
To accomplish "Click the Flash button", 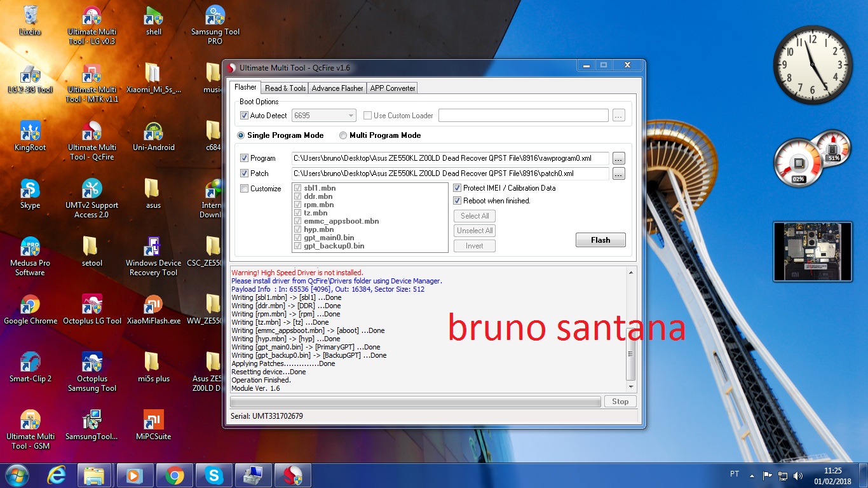I will (x=600, y=240).
